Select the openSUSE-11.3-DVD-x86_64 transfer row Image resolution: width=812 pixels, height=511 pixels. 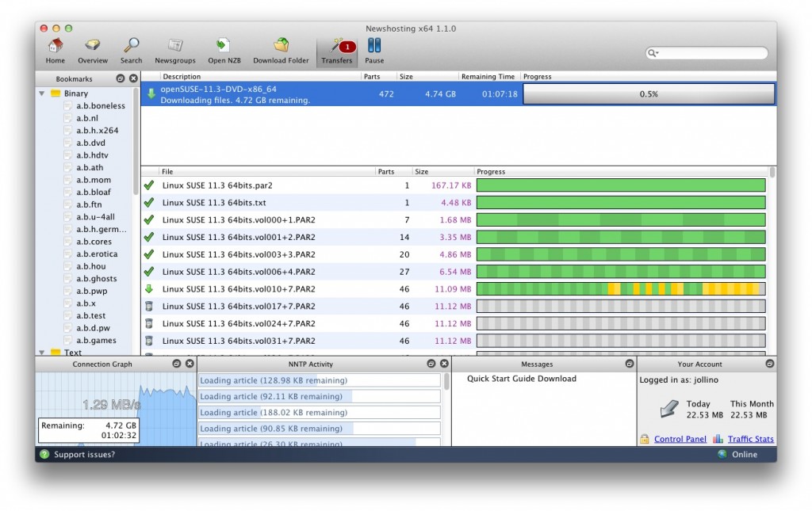click(x=459, y=94)
